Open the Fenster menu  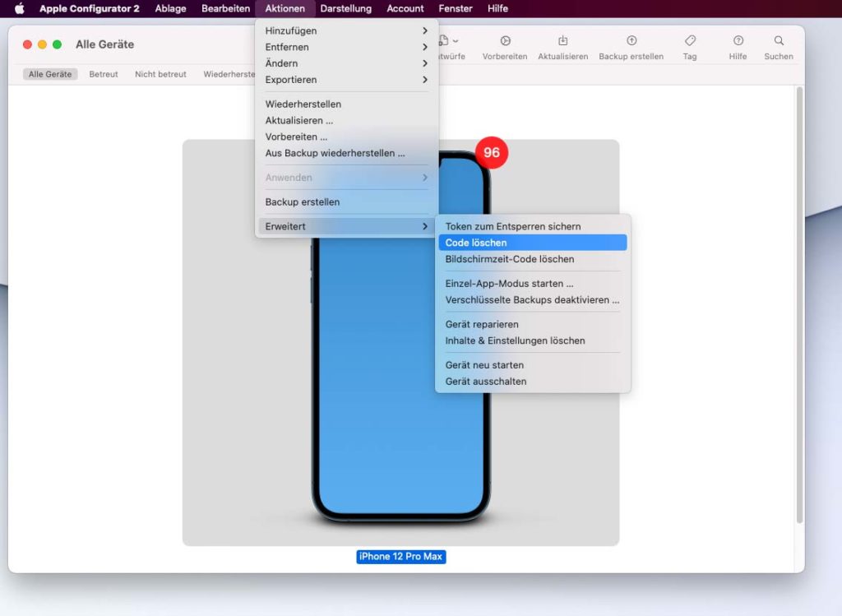456,8
